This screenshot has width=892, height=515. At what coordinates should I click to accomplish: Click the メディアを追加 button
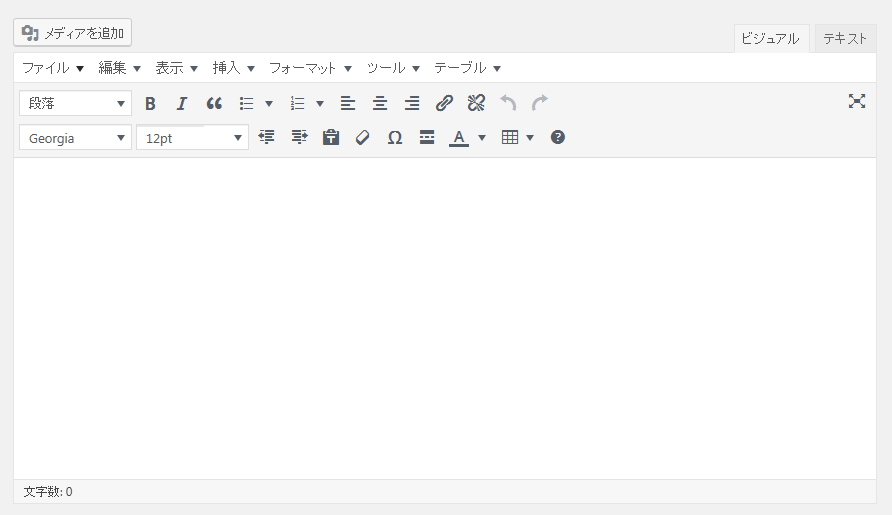73,33
